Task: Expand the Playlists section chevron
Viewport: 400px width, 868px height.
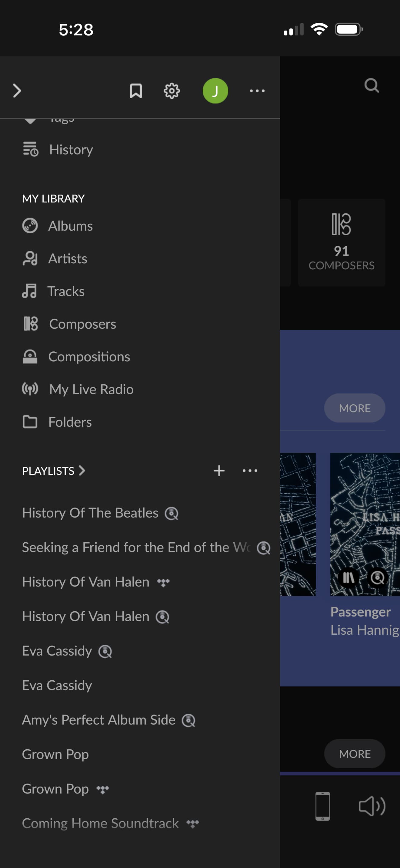Action: click(x=82, y=471)
